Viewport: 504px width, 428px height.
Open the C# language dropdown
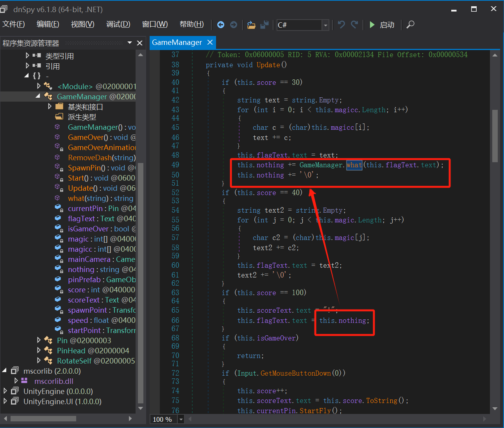click(x=325, y=25)
